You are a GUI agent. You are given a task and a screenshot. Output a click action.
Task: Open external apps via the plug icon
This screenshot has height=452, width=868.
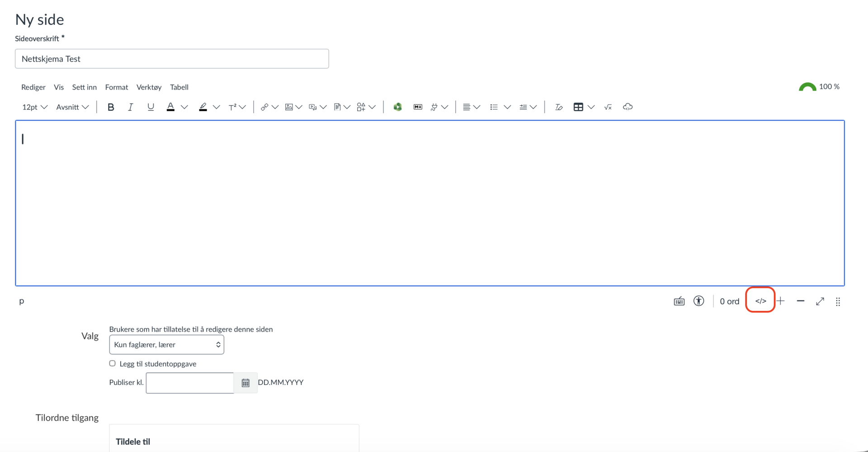pyautogui.click(x=434, y=107)
